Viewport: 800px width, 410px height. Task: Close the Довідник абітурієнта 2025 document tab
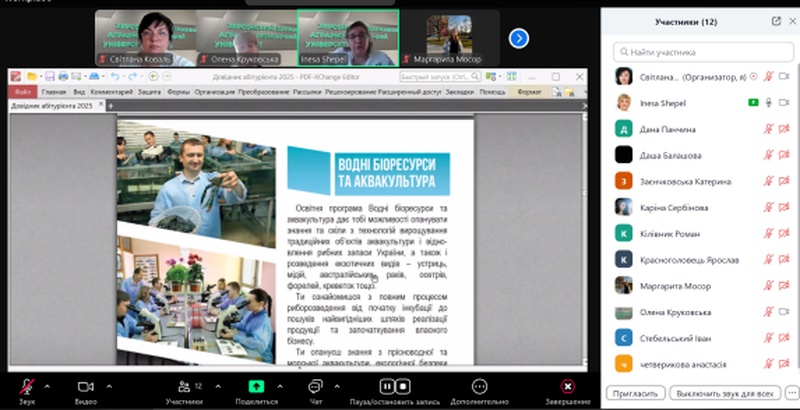pos(101,105)
